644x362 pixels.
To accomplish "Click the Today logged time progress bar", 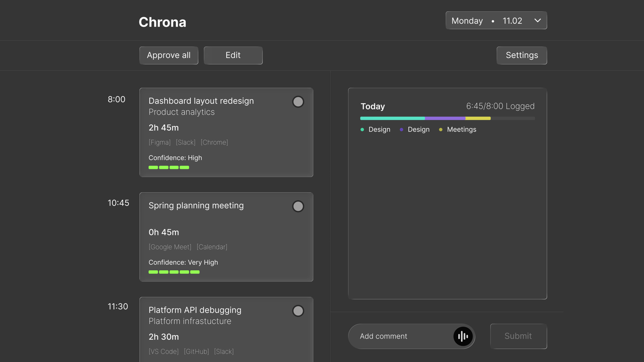I will pos(447,118).
